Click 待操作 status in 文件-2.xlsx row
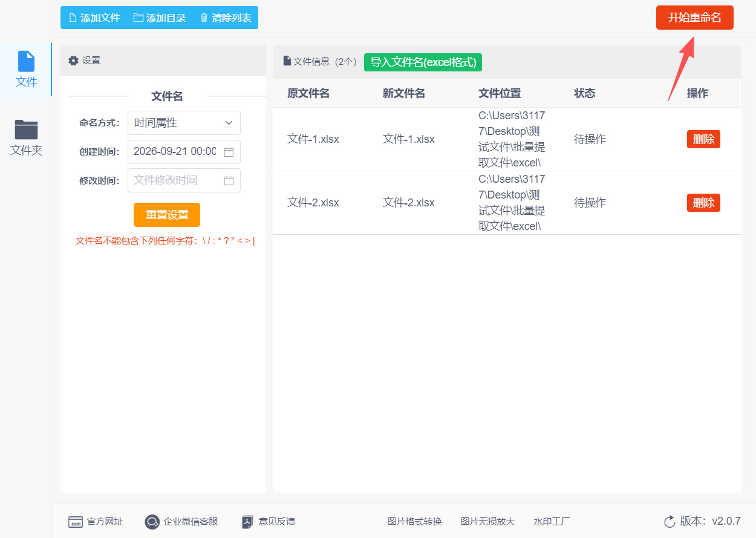756x538 pixels. click(x=590, y=203)
